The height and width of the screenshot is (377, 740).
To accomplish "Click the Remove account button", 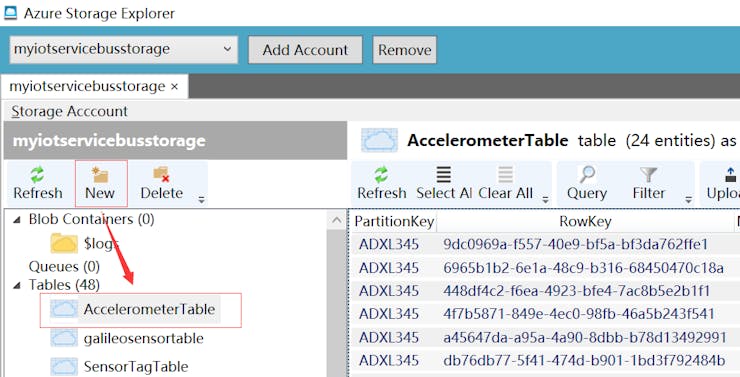I will coord(404,50).
